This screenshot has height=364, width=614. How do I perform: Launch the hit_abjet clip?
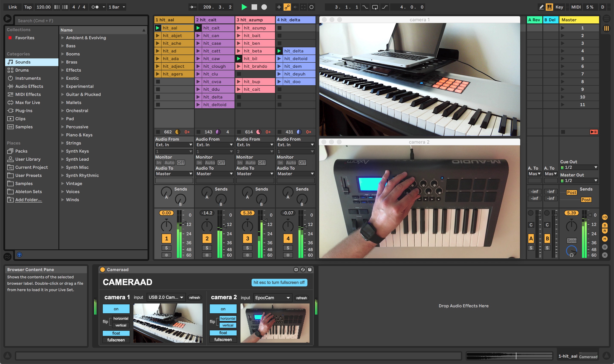(158, 36)
